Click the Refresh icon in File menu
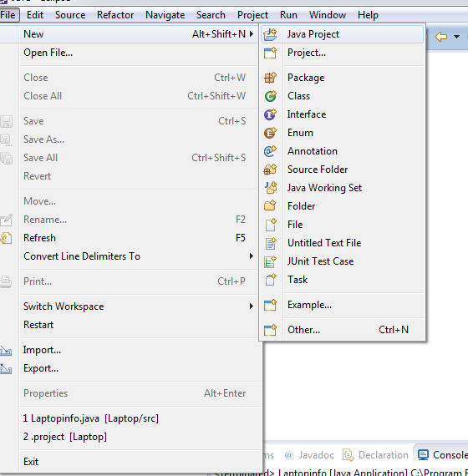The image size is (468, 476). [x=6, y=238]
